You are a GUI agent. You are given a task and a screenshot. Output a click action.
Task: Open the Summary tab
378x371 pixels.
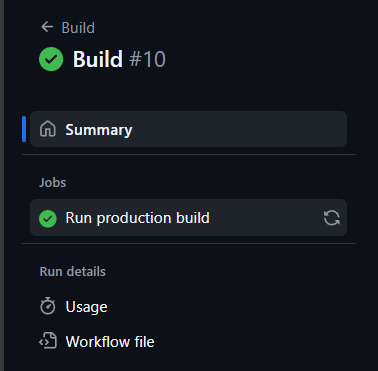tap(188, 129)
